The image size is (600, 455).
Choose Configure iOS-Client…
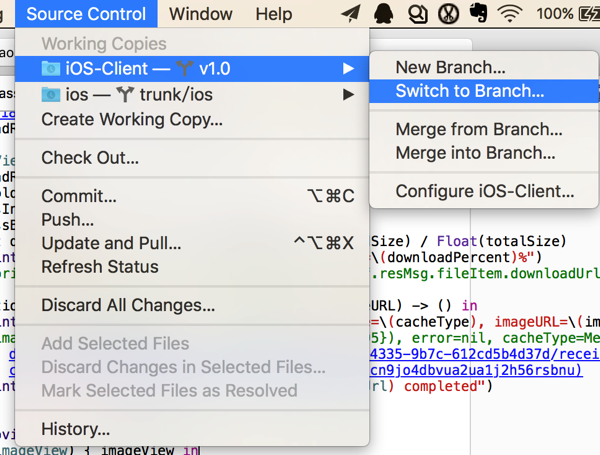485,191
